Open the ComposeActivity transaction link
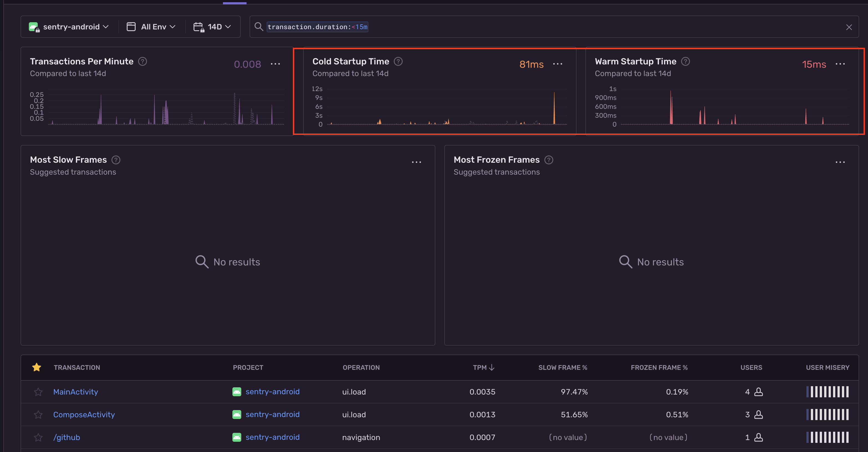This screenshot has width=868, height=452. point(84,415)
